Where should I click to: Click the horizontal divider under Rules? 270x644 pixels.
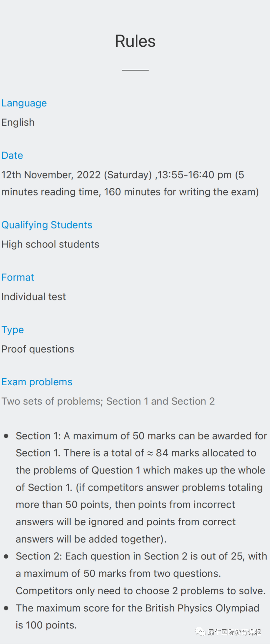tap(135, 70)
